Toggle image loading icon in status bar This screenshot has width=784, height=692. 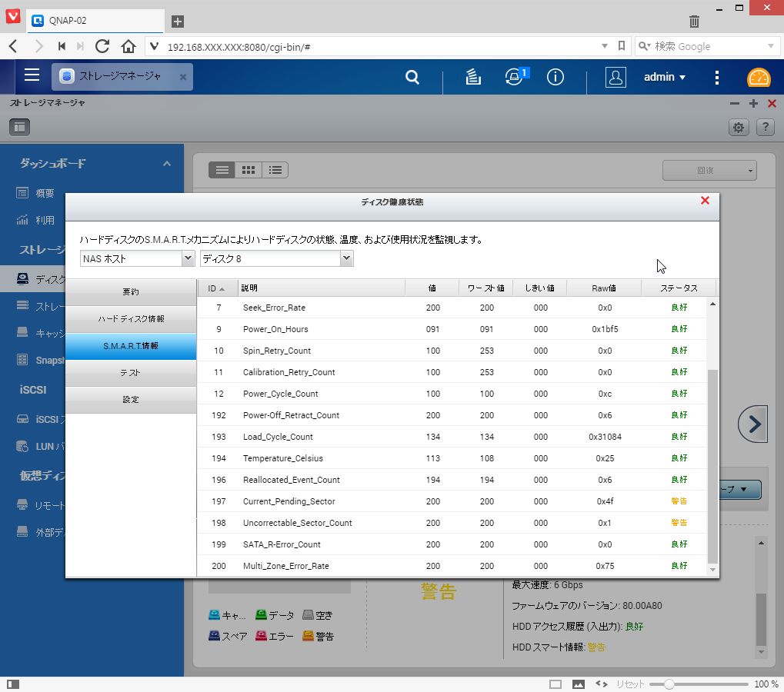(x=579, y=684)
